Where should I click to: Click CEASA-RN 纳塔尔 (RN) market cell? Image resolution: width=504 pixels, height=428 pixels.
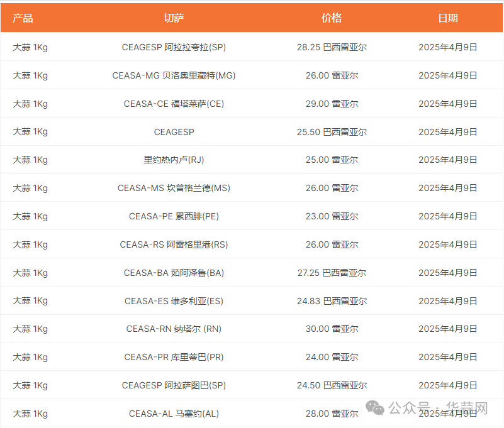(x=174, y=329)
